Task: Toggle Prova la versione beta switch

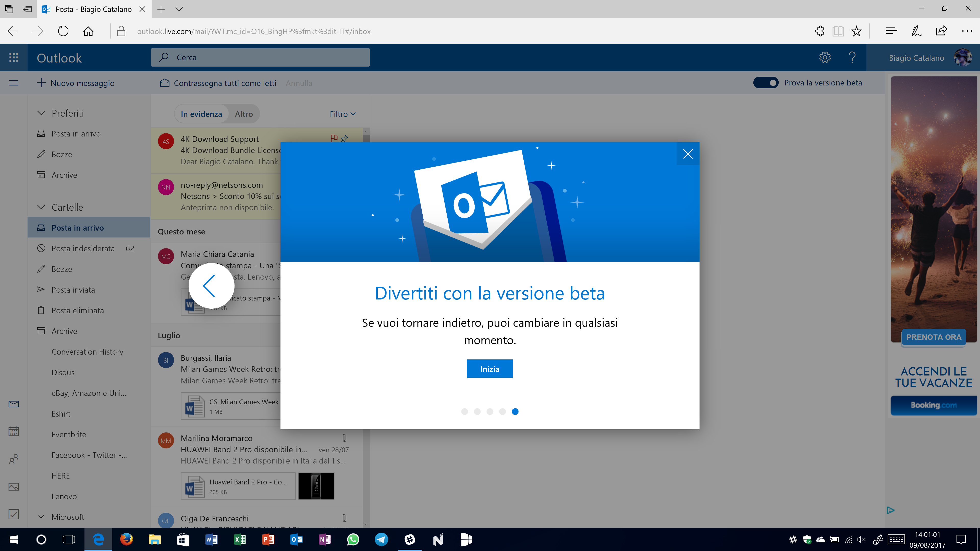Action: pos(766,82)
